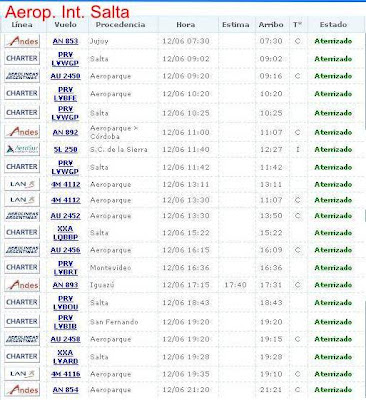The image size is (366, 400).
Task: Select the Iguazú origin cell
Action: point(102,285)
